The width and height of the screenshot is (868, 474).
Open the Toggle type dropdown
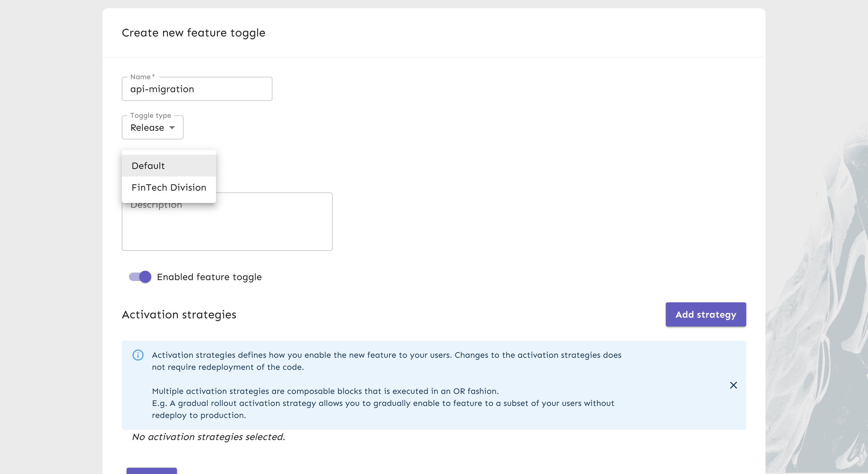152,128
